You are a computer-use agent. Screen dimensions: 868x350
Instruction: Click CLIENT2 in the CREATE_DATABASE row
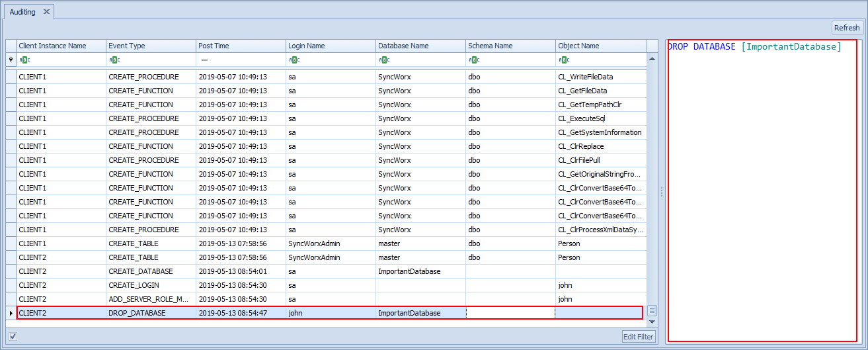click(x=32, y=271)
